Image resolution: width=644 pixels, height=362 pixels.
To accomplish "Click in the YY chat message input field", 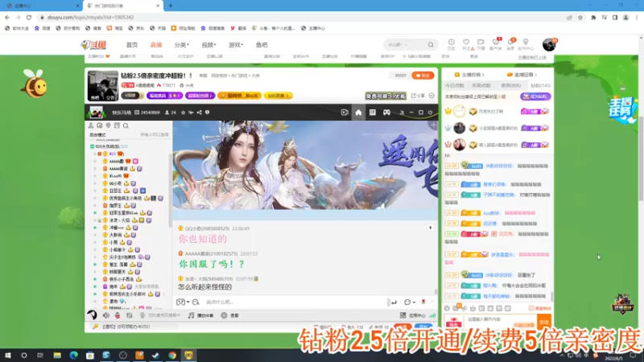I will (x=295, y=302).
